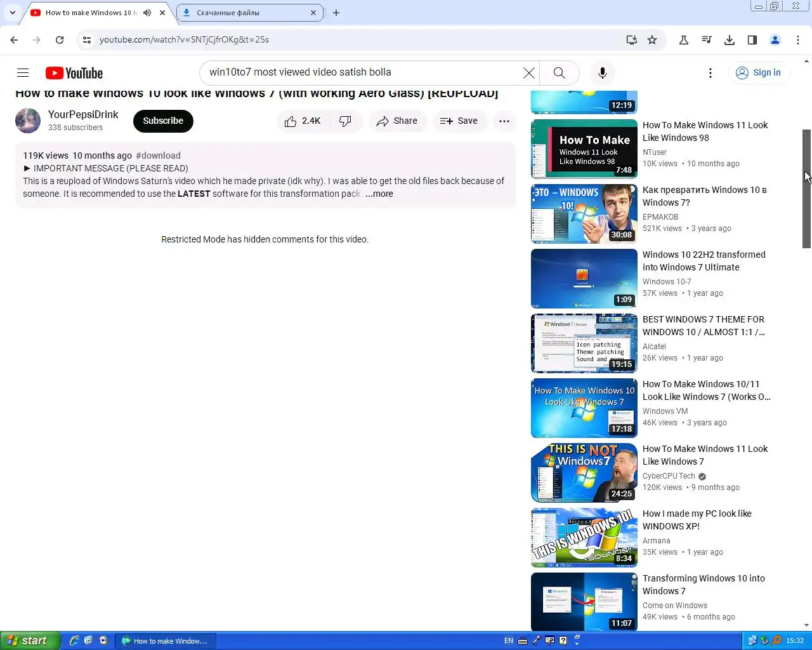Reload the page
The height and width of the screenshot is (650, 812).
60,39
